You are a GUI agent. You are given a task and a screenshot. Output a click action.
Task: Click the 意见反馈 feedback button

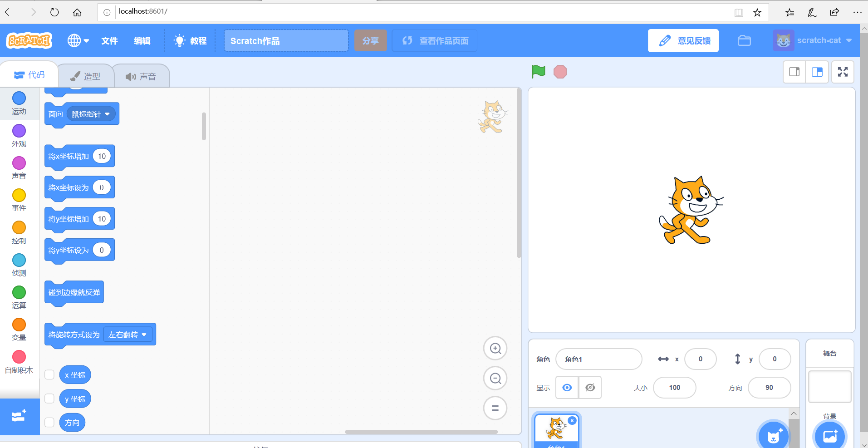pyautogui.click(x=683, y=40)
